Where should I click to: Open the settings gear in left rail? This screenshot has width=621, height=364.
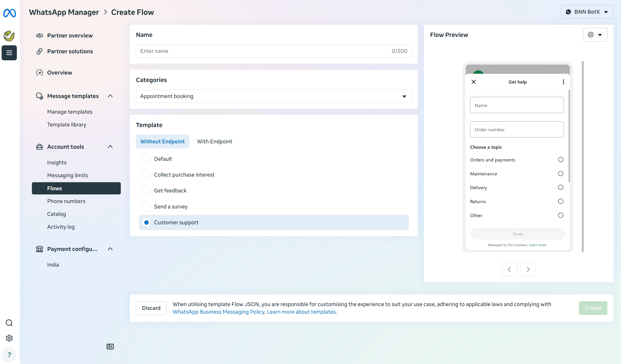(9, 338)
